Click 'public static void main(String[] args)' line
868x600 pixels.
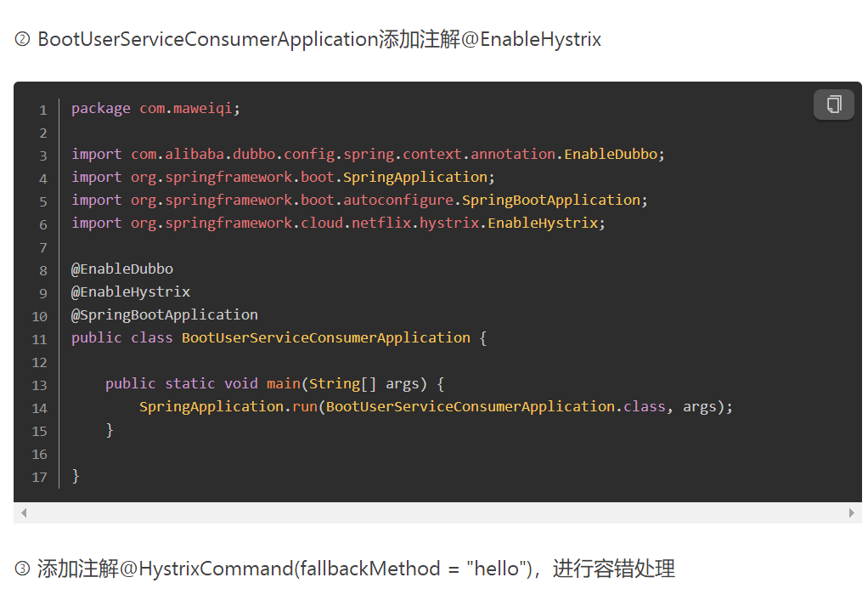tap(274, 384)
